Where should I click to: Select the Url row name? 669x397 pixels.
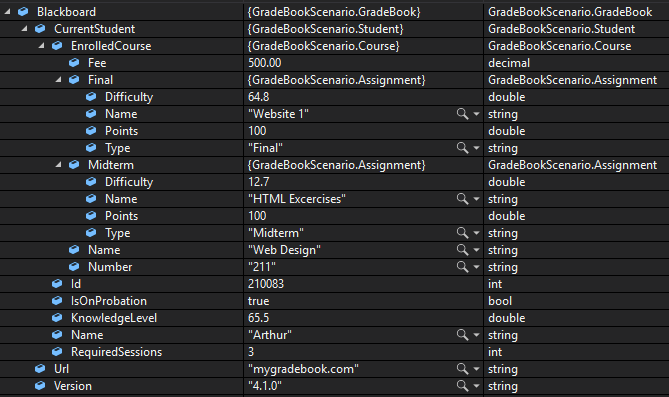coord(61,369)
